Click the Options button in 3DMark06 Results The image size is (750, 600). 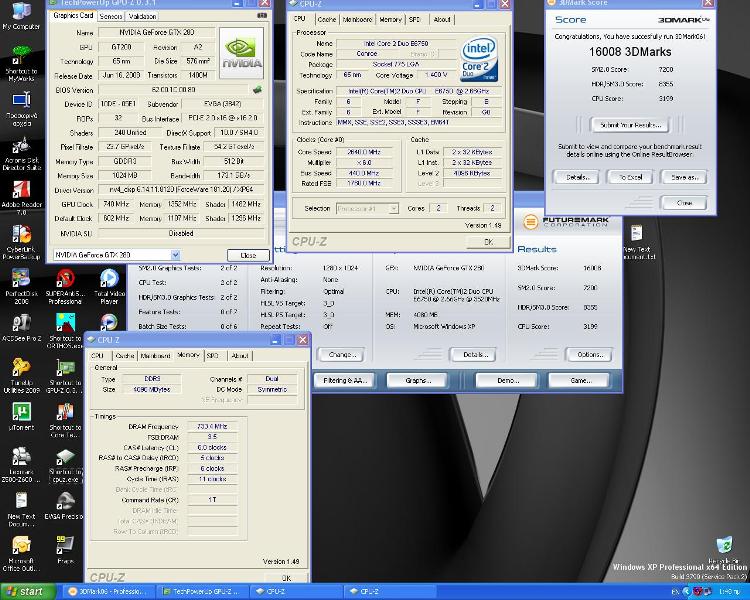coord(590,355)
